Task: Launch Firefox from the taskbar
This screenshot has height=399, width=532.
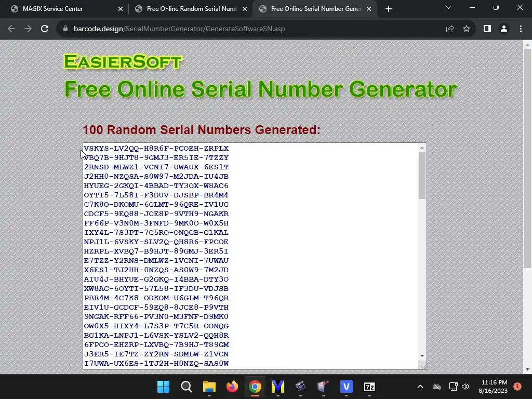Action: [x=232, y=387]
